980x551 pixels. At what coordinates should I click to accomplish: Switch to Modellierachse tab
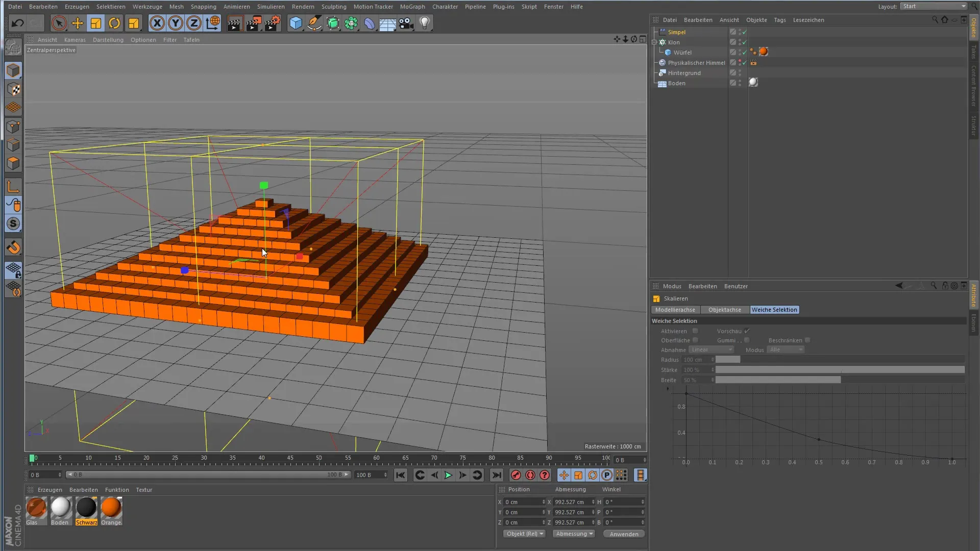675,310
